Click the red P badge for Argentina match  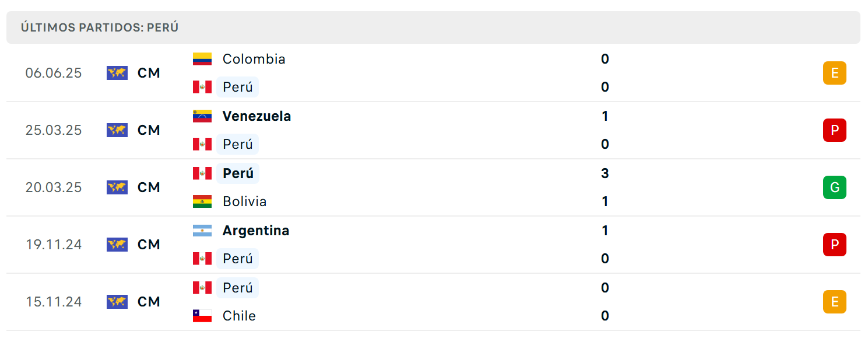834,245
